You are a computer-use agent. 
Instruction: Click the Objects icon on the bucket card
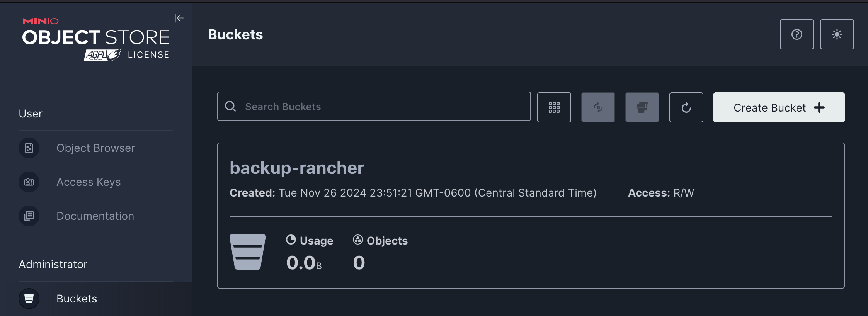pyautogui.click(x=357, y=240)
